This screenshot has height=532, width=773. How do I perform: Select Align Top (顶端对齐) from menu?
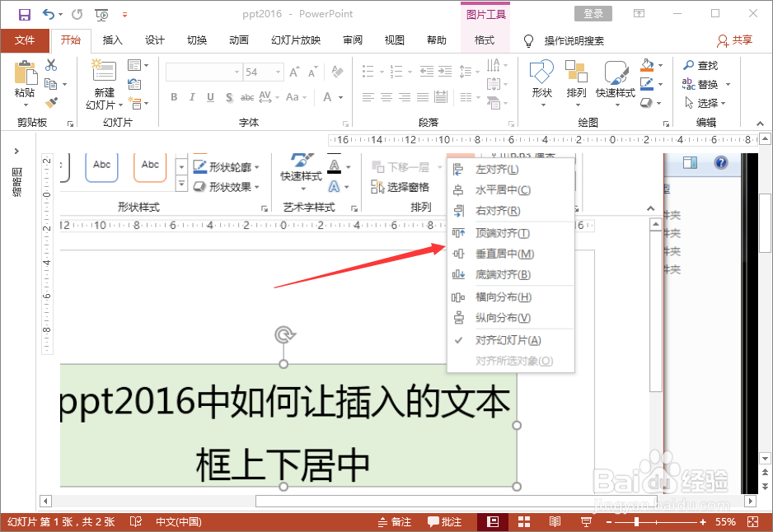(511, 233)
